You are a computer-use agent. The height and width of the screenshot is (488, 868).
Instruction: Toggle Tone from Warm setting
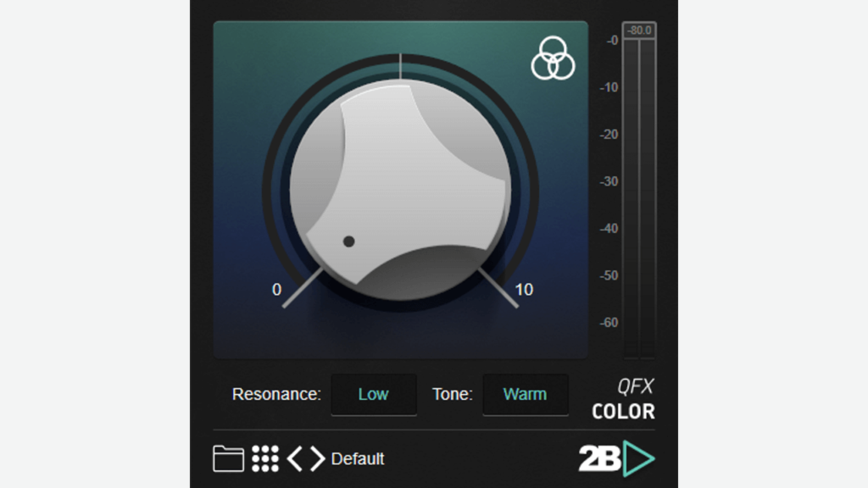(x=526, y=394)
